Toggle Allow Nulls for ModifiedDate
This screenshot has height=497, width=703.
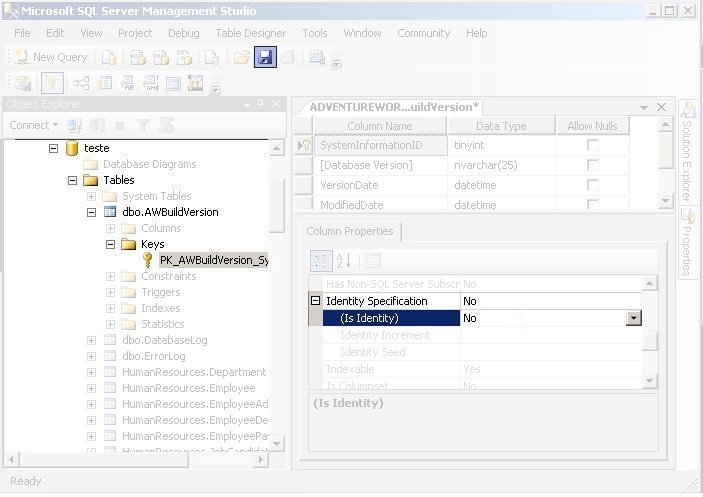[x=593, y=204]
